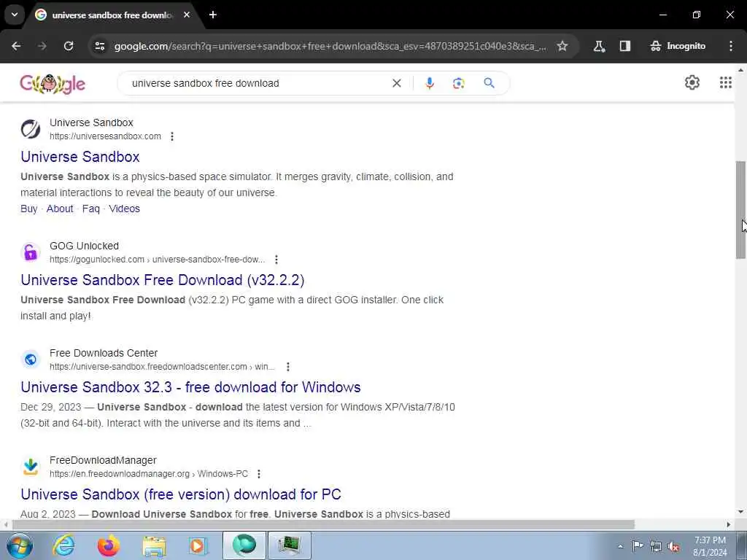The image size is (747, 560).
Task: Click the GOG Unlocked padlock favicon
Action: click(x=31, y=252)
